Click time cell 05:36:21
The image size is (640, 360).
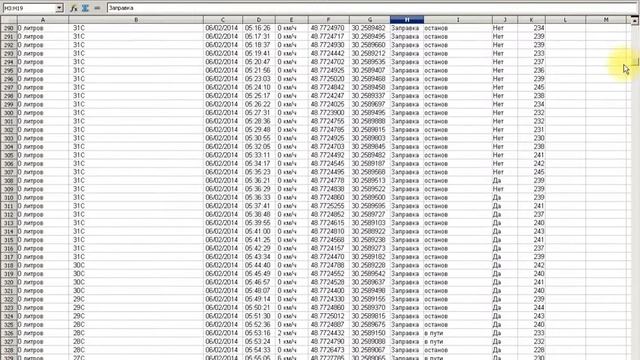tap(259, 180)
